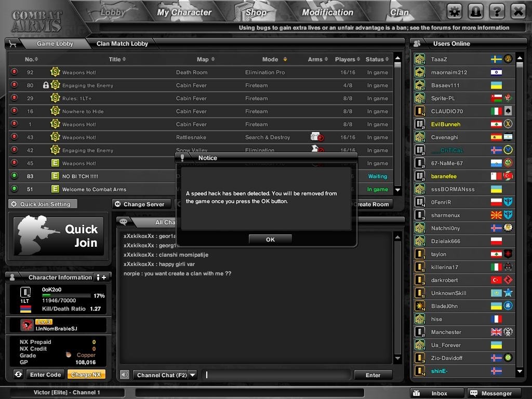Image resolution: width=532 pixels, height=399 pixels.
Task: Click the chat bubble icon on chat panel
Action: (x=124, y=222)
